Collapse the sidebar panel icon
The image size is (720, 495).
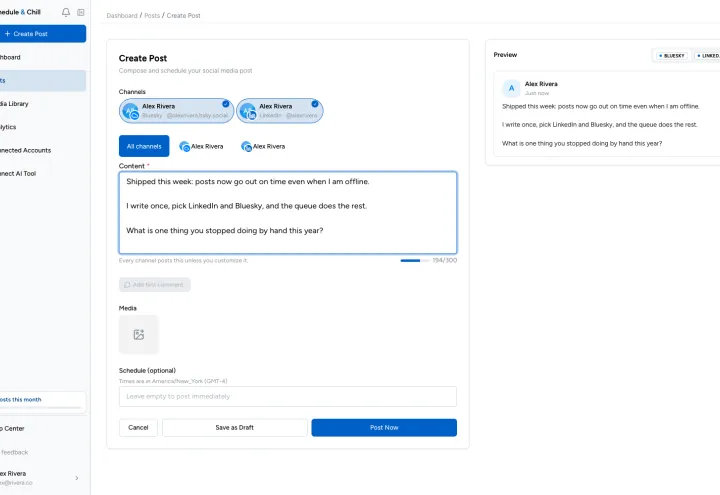click(x=81, y=12)
